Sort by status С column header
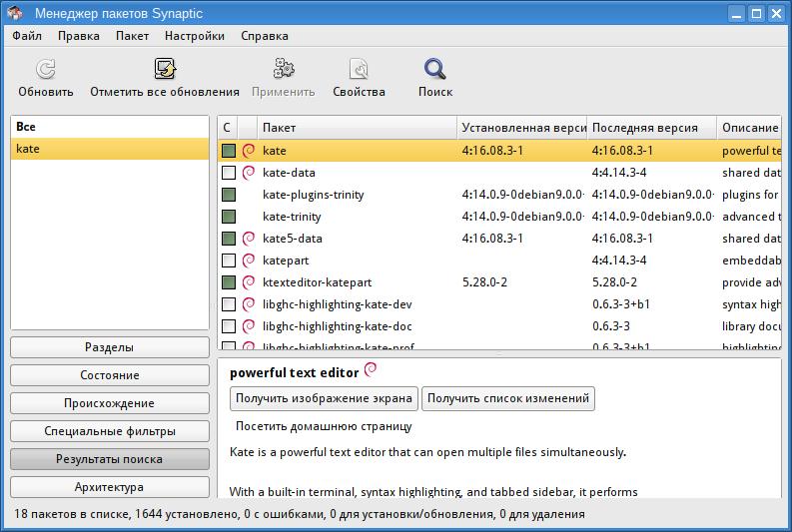The image size is (792, 532). pos(228,128)
